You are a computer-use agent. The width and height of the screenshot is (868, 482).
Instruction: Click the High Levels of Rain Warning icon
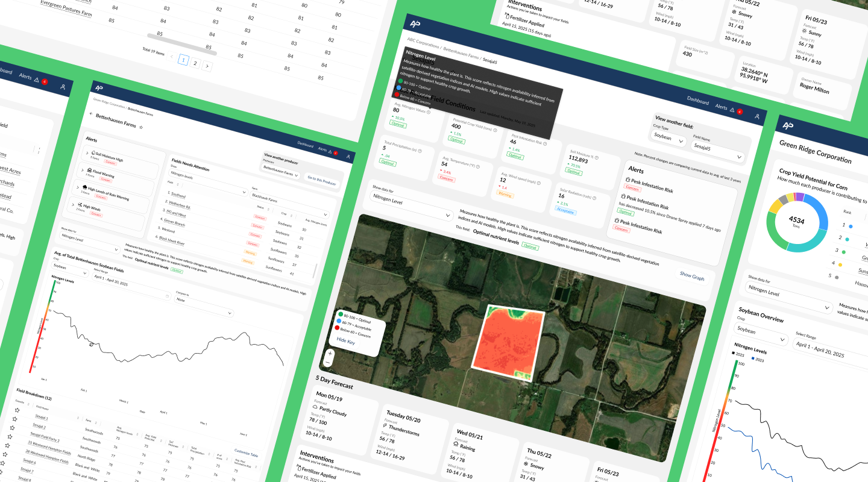click(x=86, y=188)
